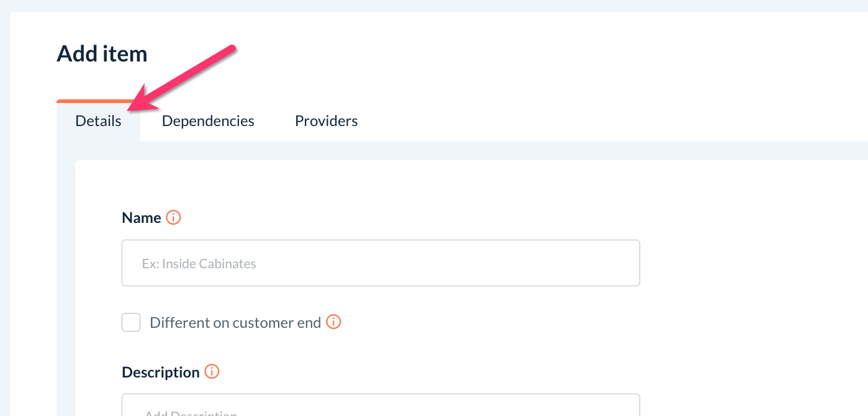The height and width of the screenshot is (416, 868).
Task: Select the Details tab
Action: [98, 122]
